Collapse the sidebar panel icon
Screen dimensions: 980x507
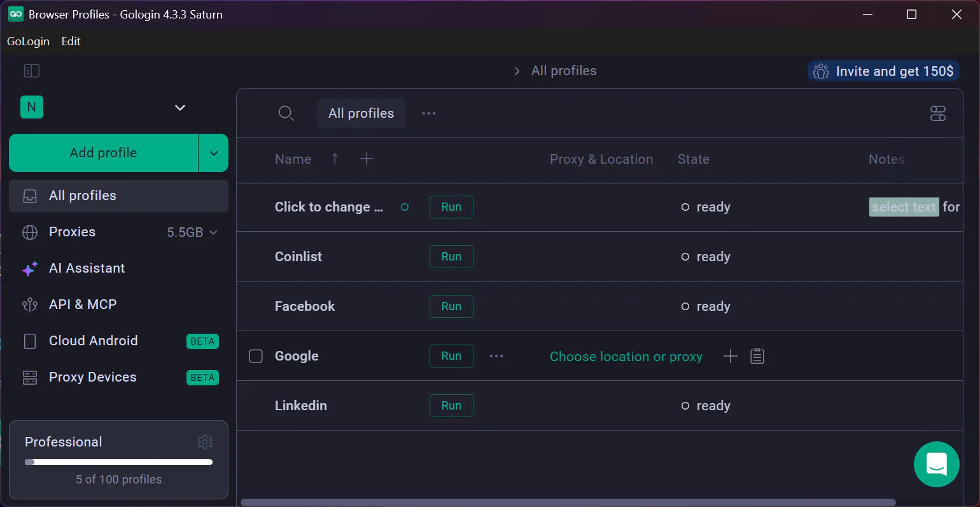32,71
